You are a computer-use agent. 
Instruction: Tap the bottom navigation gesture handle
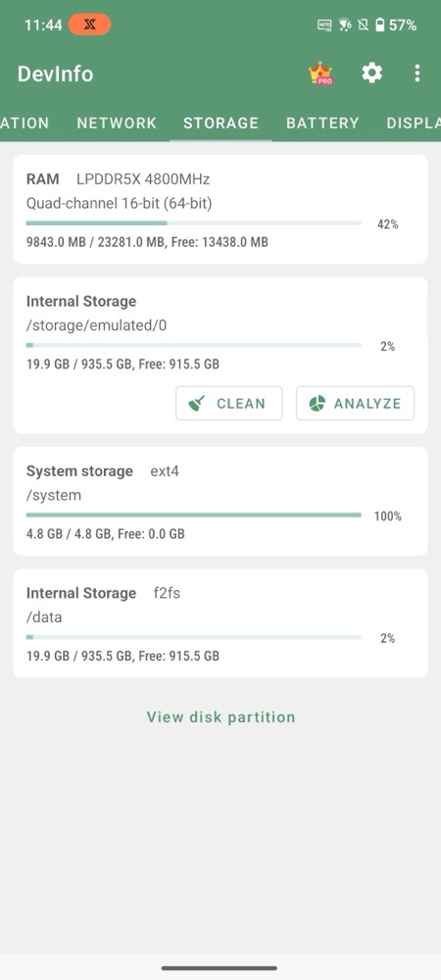220,968
